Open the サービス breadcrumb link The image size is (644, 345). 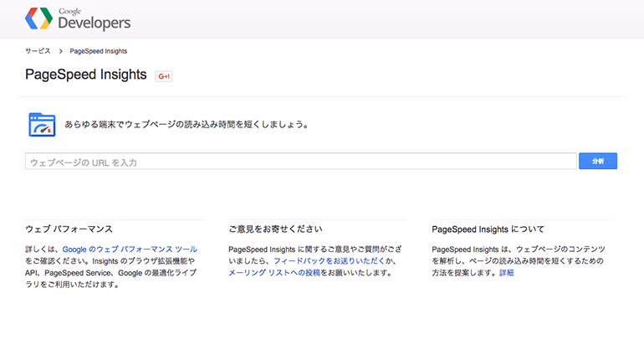(38, 51)
